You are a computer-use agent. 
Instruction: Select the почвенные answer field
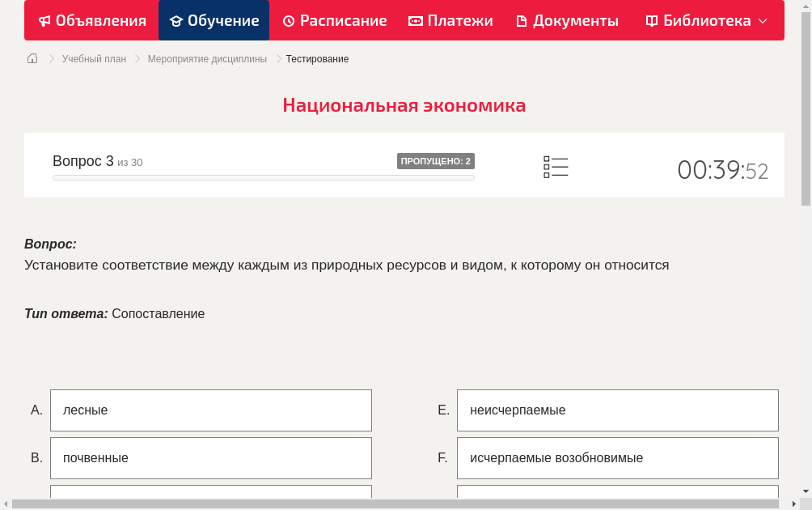[x=210, y=457]
